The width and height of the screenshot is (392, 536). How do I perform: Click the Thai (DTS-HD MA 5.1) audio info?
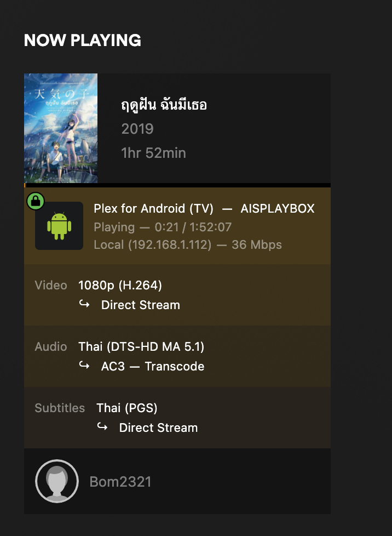[x=141, y=346]
